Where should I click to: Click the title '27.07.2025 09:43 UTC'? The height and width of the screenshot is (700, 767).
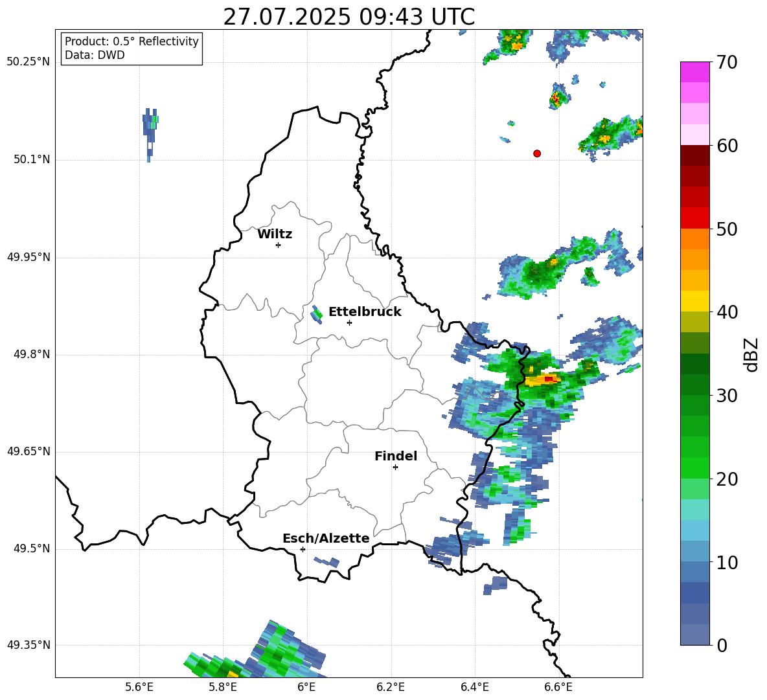coord(349,17)
